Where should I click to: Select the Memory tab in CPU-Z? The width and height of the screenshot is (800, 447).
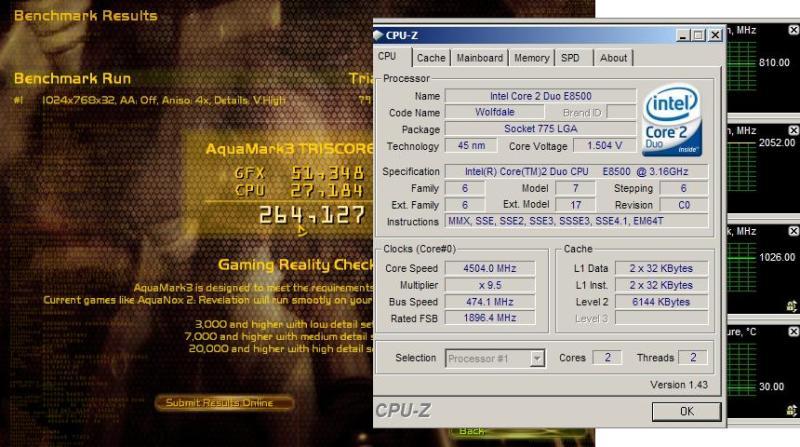(531, 58)
